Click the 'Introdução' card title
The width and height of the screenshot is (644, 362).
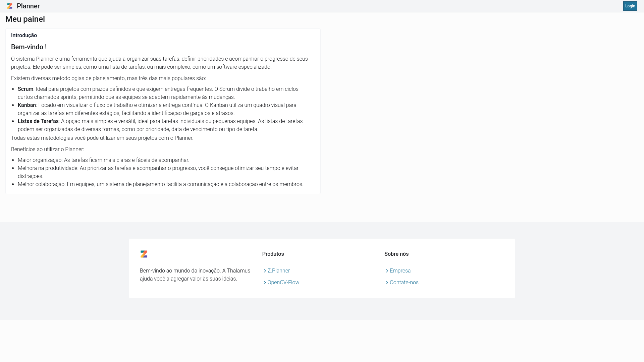24,35
